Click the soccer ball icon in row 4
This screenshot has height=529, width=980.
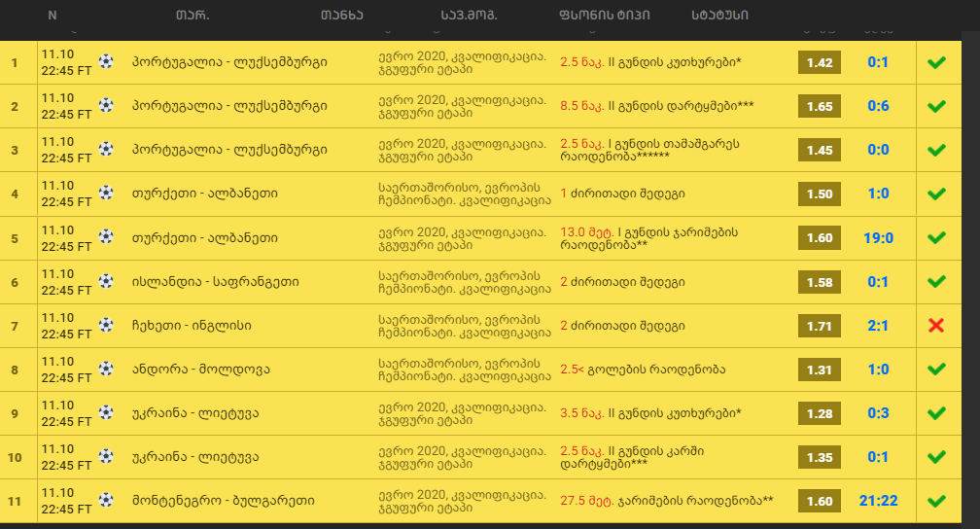click(106, 193)
